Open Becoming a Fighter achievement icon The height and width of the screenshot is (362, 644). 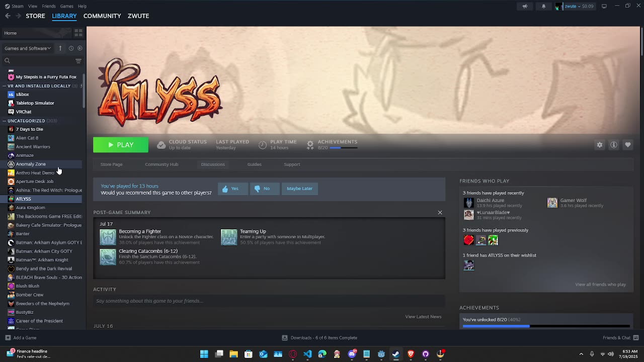pyautogui.click(x=108, y=237)
